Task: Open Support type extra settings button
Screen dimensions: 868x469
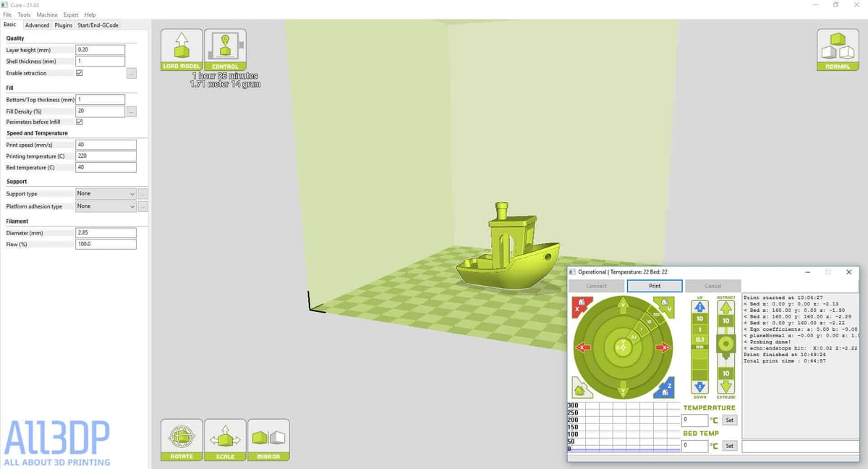Action: click(143, 194)
